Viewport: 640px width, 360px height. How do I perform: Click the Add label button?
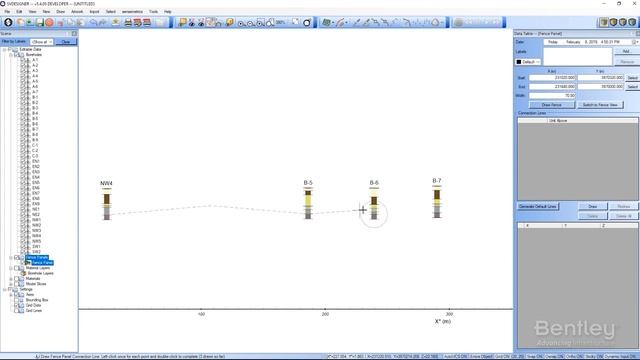pos(626,51)
